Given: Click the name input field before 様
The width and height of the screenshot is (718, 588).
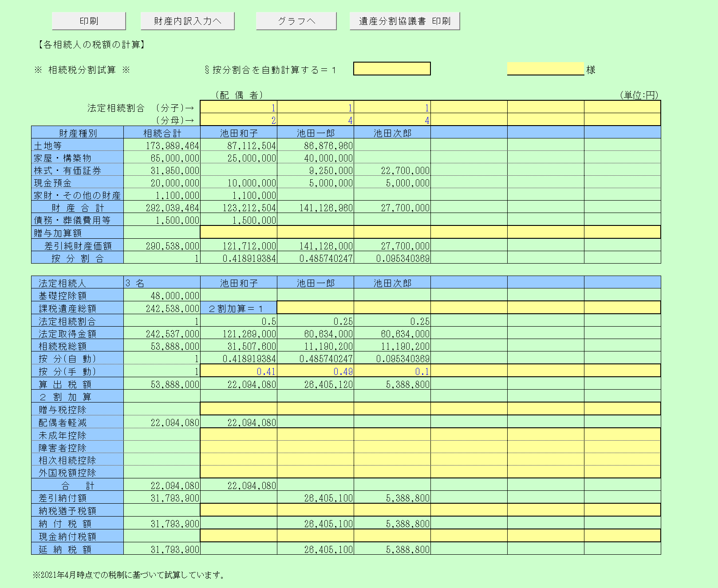Looking at the screenshot, I should 545,69.
